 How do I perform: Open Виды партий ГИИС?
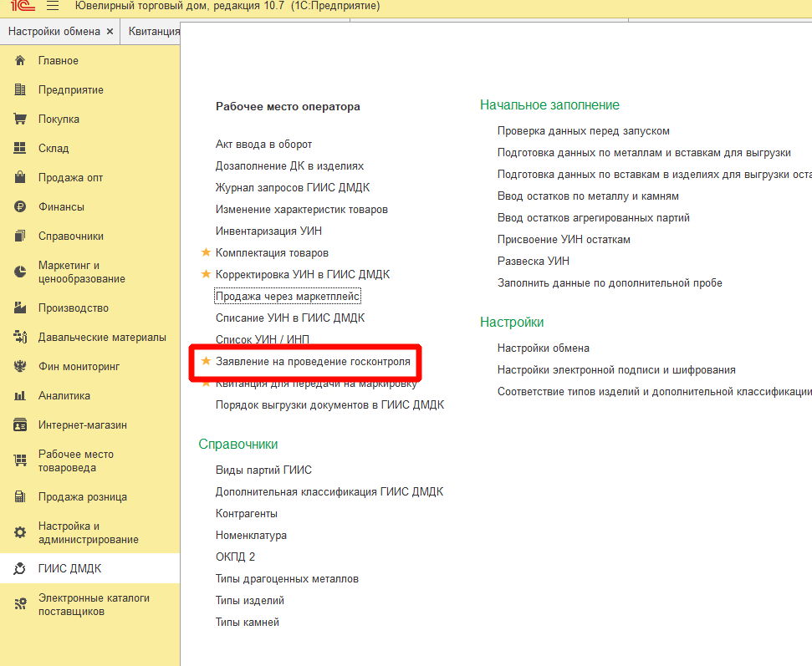click(263, 470)
